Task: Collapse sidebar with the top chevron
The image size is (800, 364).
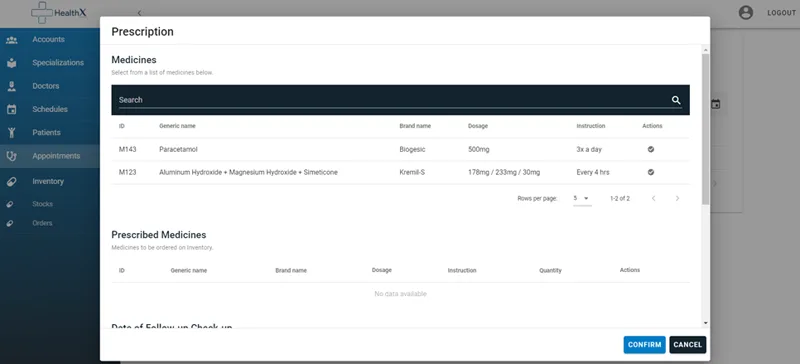Action: 139,13
